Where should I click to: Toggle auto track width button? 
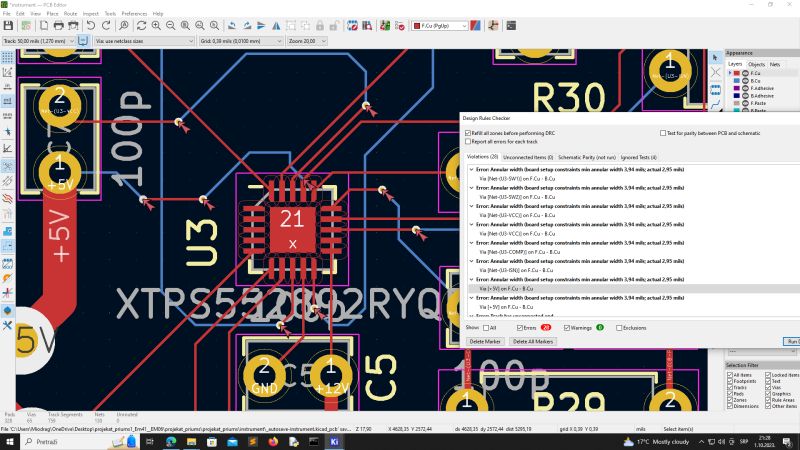(83, 41)
